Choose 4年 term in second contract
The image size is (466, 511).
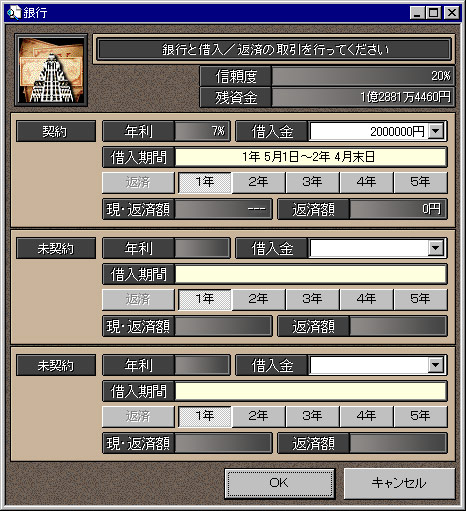coord(366,299)
